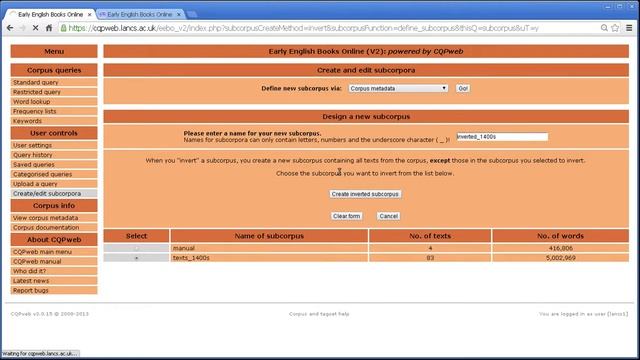Click the 5,002,969 word count cell
640x360 pixels.
click(560, 258)
